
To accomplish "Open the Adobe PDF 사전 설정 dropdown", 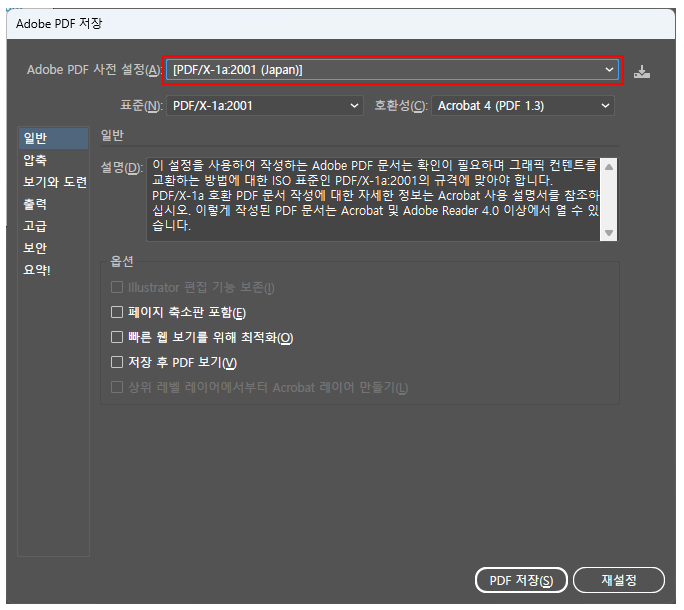I will pyautogui.click(x=392, y=70).
